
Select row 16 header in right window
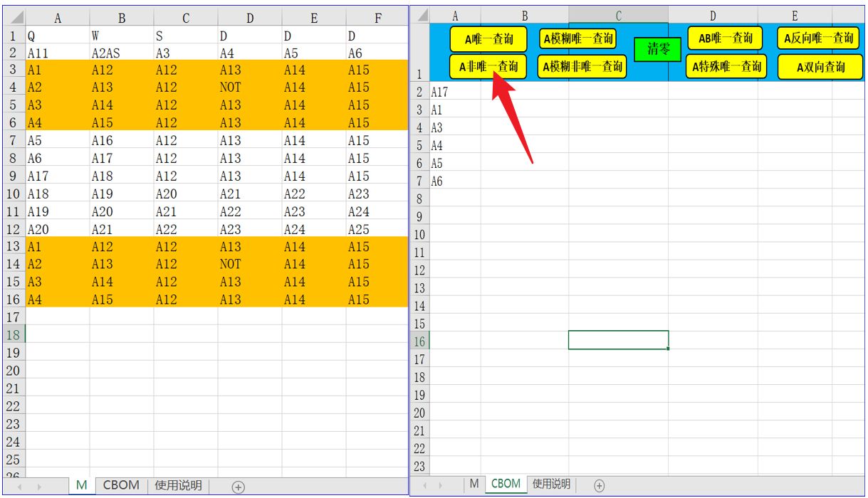click(x=420, y=341)
